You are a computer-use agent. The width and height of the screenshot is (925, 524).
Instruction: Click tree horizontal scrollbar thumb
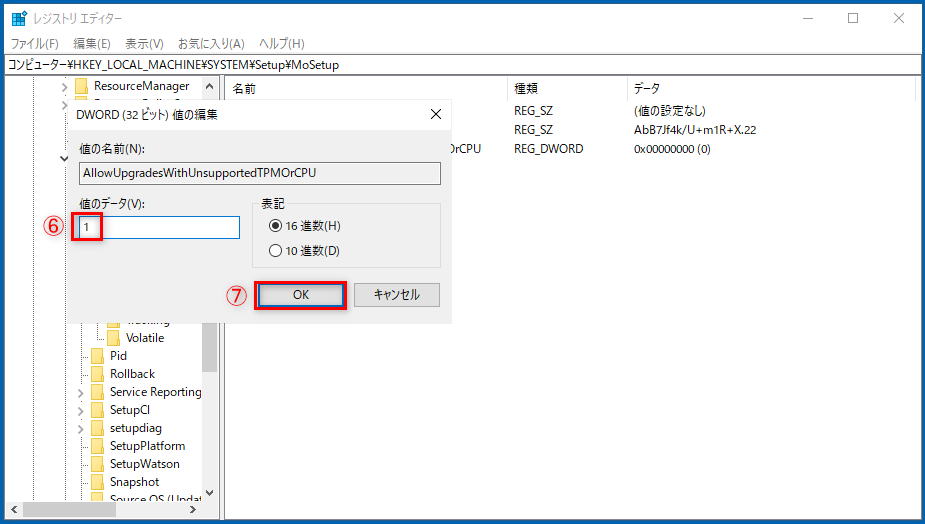69,509
